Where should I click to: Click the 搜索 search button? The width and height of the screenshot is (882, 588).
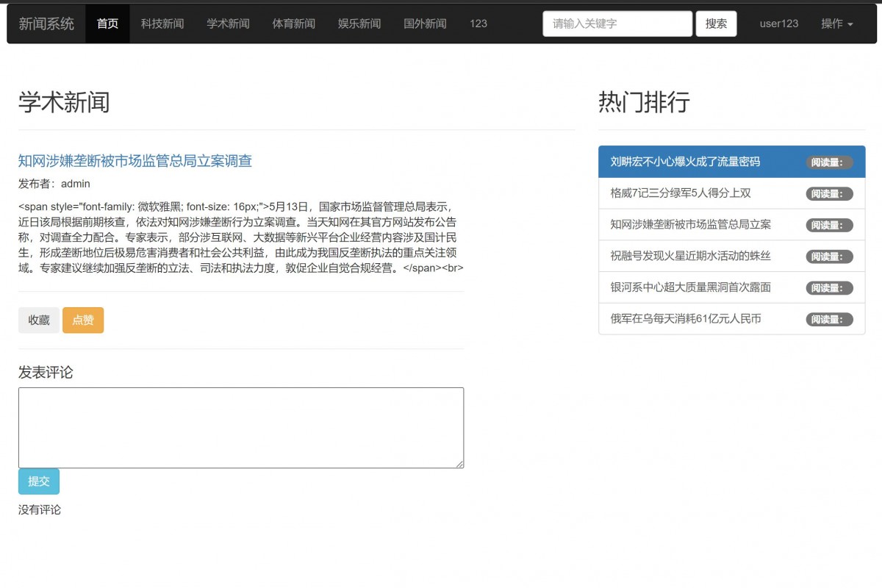[x=716, y=23]
